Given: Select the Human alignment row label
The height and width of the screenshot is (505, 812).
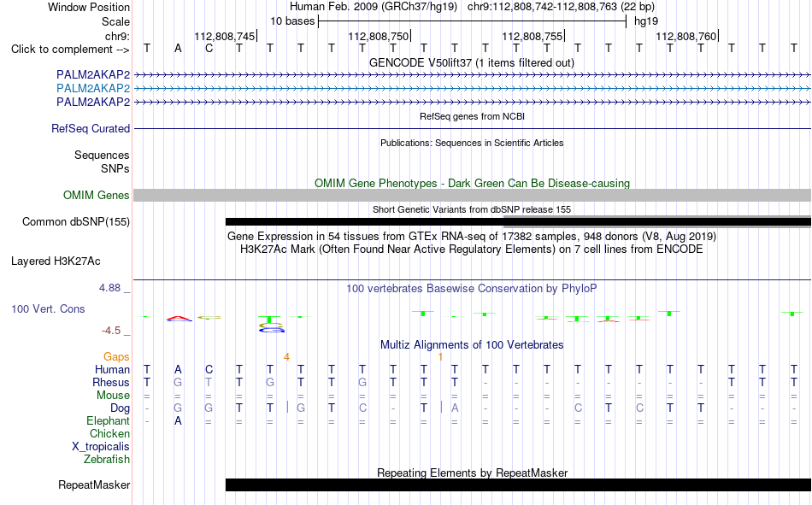Looking at the screenshot, I should 112,369.
